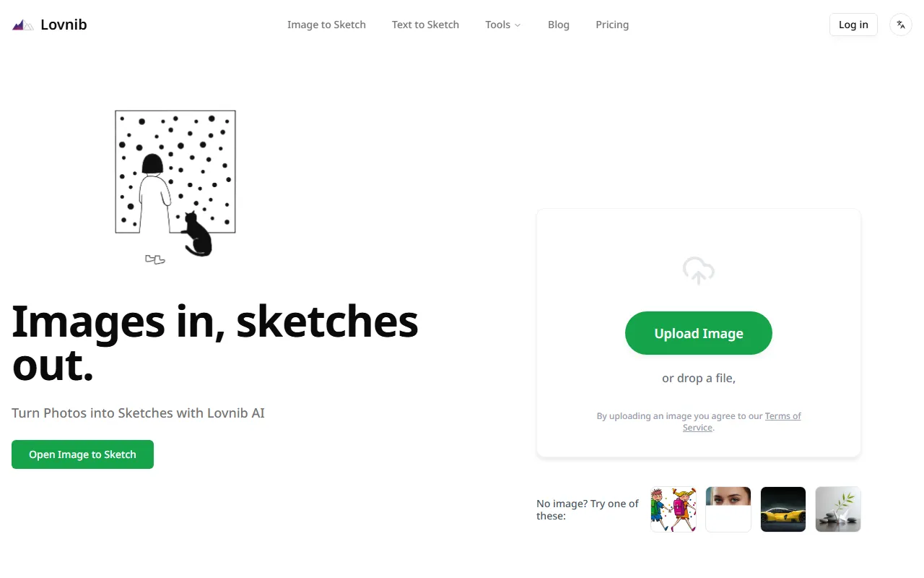
Task: Open the Terms of Service link
Action: point(741,421)
